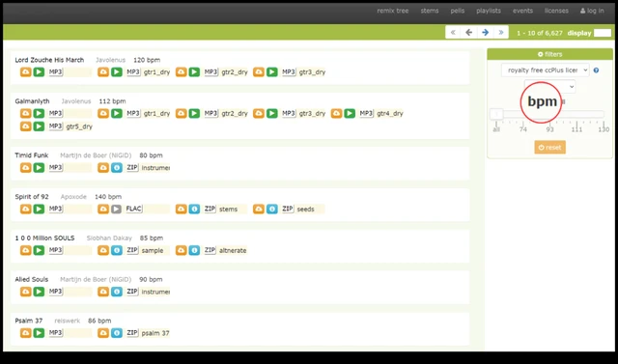Image resolution: width=618 pixels, height=364 pixels.
Task: Go to the next results page
Action: (x=485, y=33)
